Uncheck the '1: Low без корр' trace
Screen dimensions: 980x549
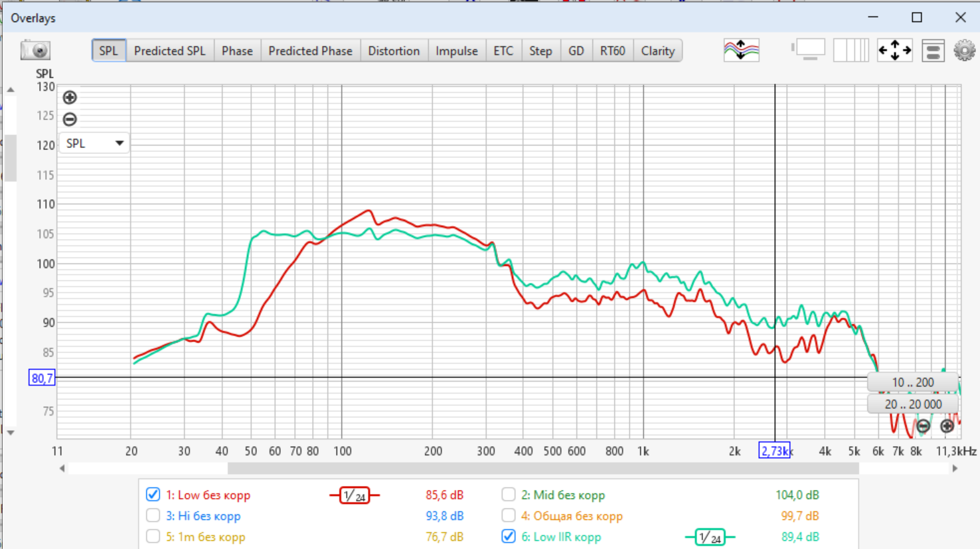point(153,495)
